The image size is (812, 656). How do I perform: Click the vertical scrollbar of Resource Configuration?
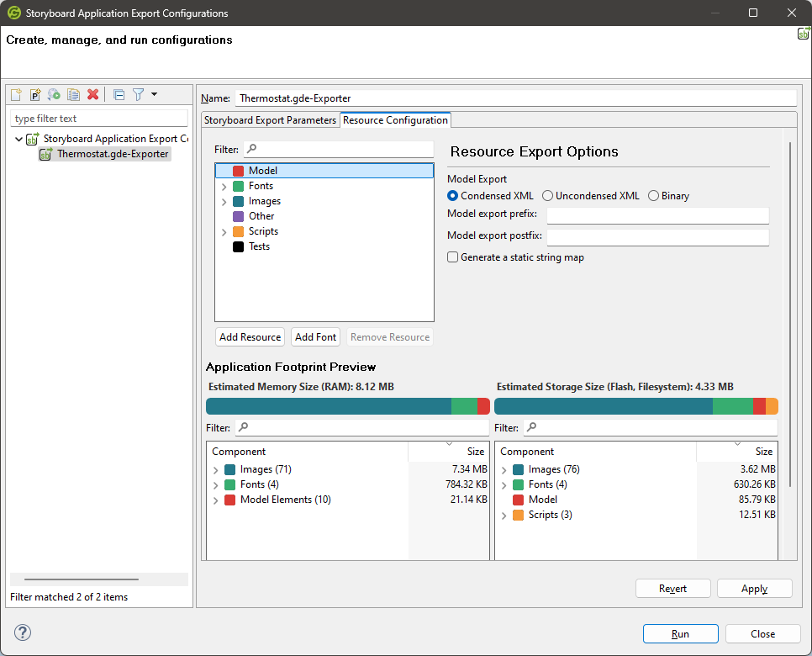pos(790,314)
